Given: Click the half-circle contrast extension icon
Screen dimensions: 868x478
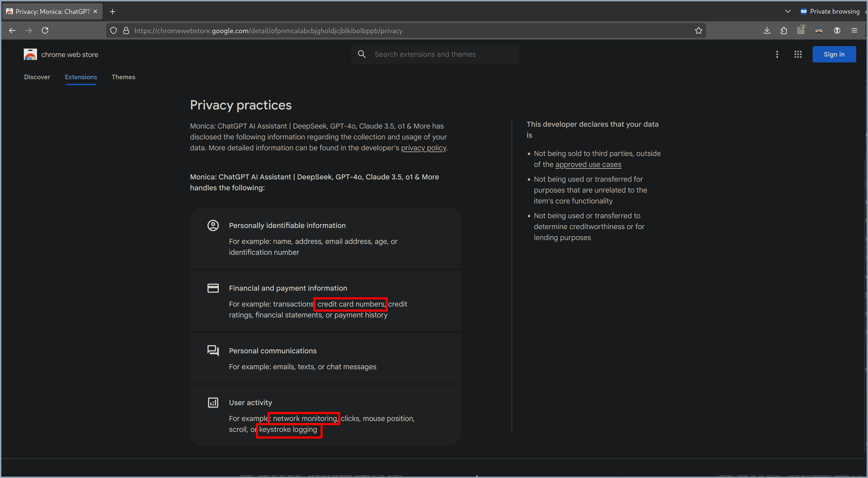Looking at the screenshot, I should (x=837, y=31).
